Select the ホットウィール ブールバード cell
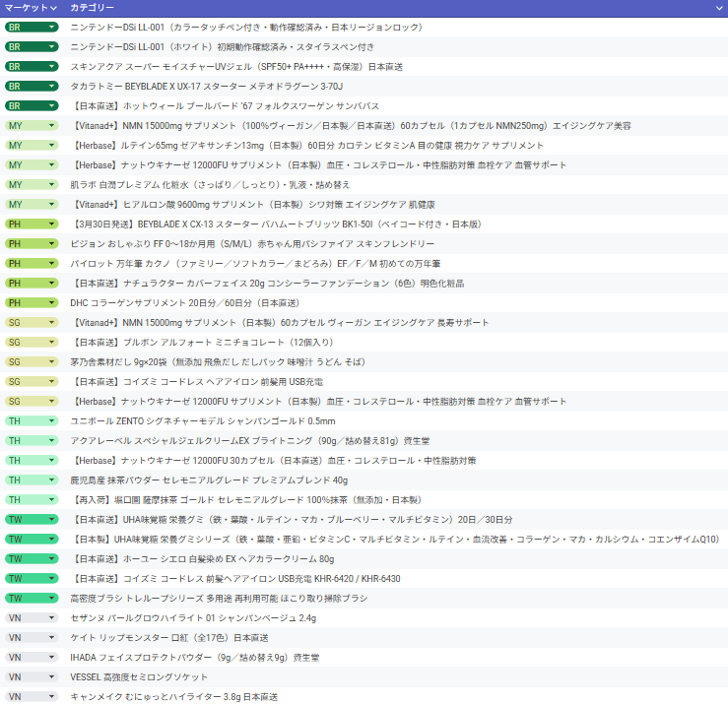 tap(225, 105)
